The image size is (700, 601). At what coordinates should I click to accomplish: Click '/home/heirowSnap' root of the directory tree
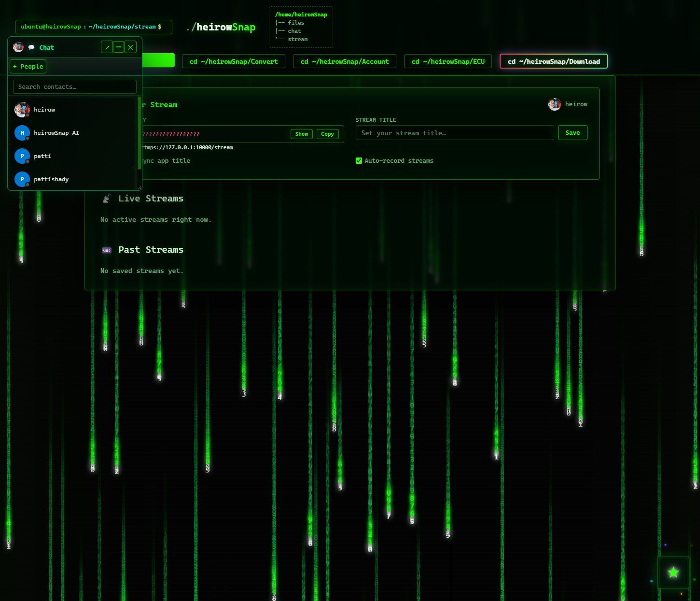point(301,14)
